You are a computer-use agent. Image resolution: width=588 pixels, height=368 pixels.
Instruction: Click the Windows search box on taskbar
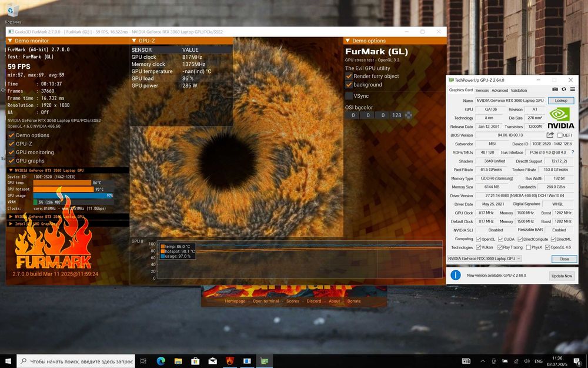76,362
